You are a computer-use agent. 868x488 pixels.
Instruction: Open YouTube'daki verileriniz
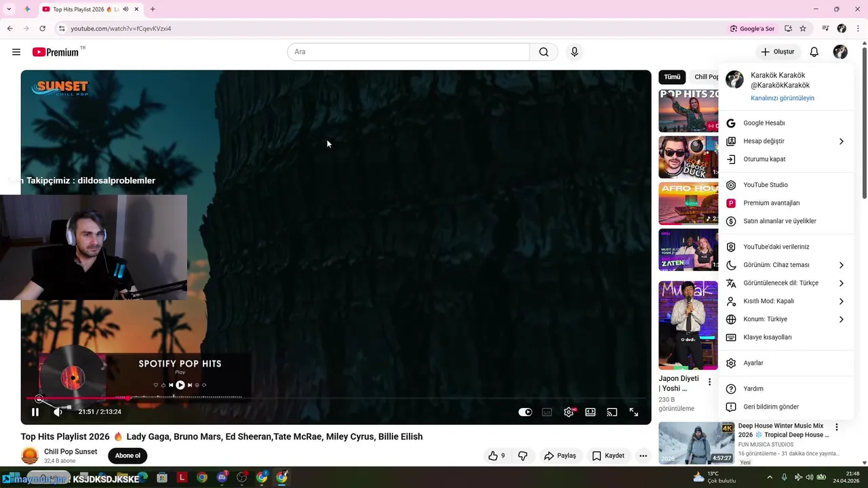coord(785,247)
